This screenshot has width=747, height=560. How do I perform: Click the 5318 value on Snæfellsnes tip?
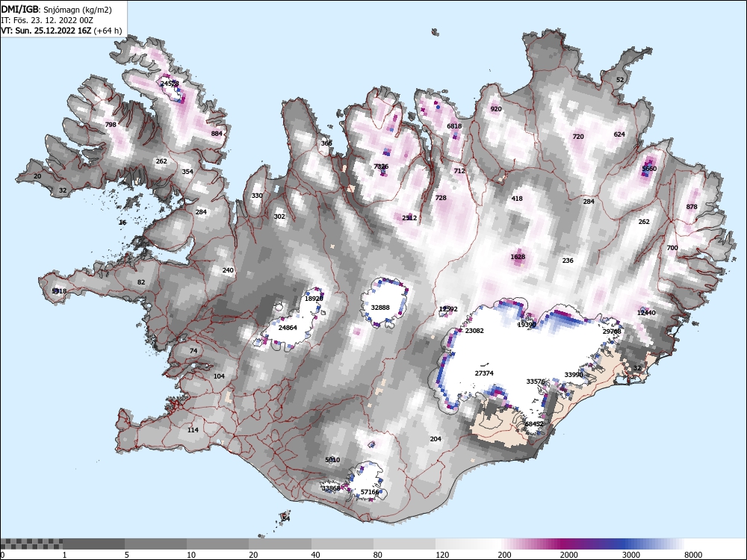tap(59, 291)
